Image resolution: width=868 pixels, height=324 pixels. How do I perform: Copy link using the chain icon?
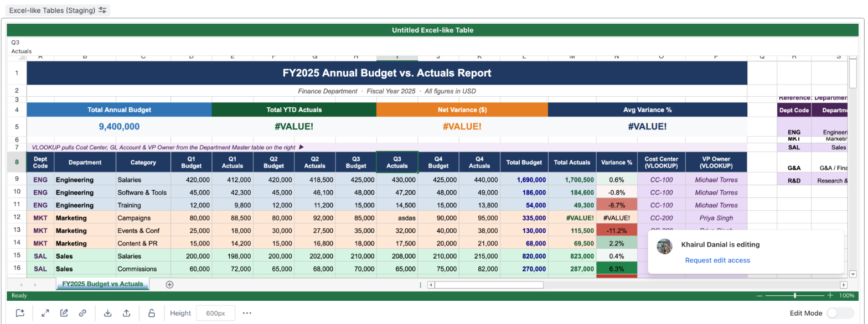82,313
